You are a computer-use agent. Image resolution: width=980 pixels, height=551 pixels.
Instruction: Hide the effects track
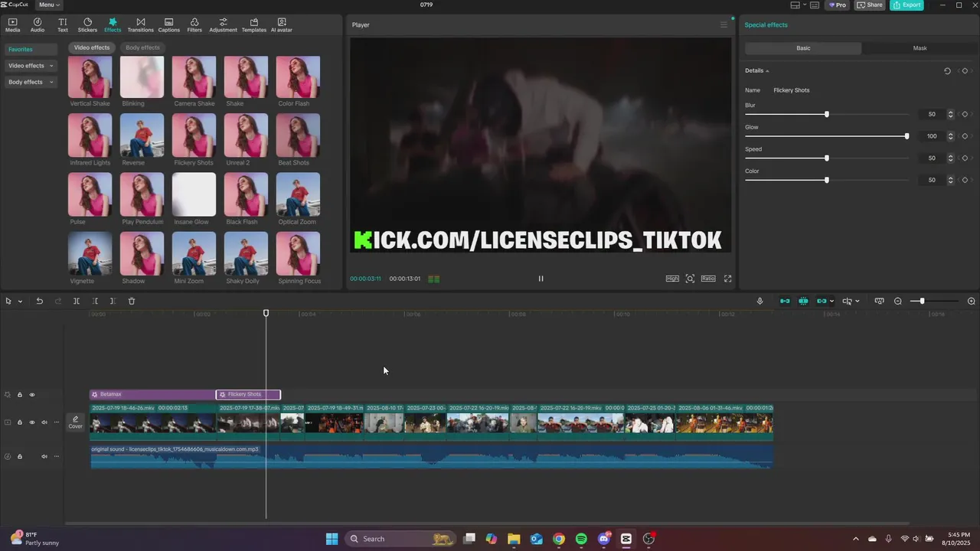(32, 395)
